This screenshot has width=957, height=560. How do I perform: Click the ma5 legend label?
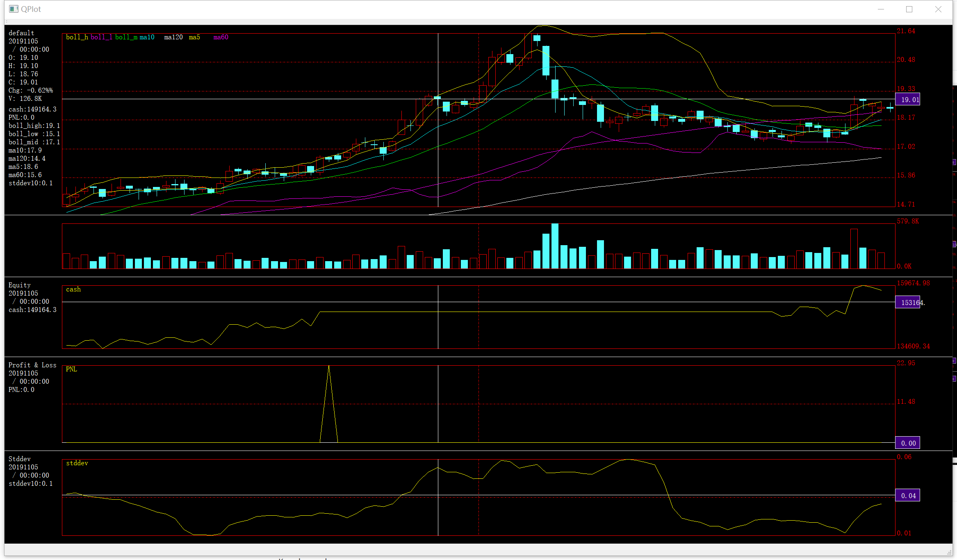(x=194, y=37)
